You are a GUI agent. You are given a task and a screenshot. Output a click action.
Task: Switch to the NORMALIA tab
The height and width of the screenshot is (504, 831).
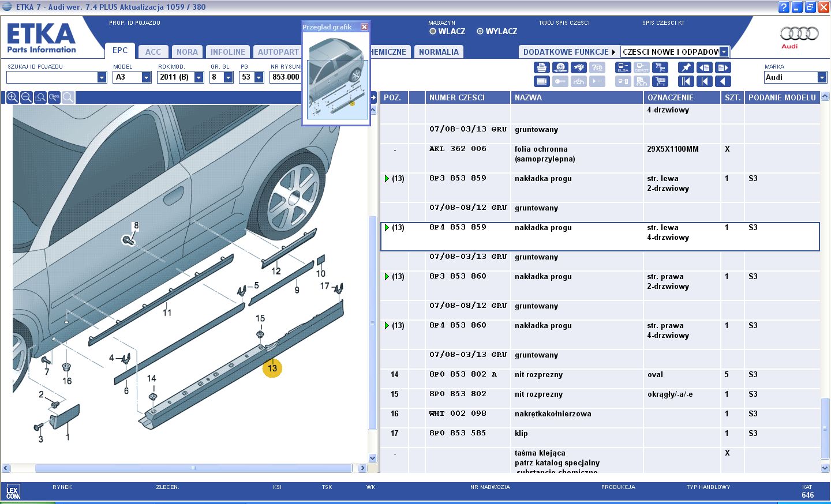(x=439, y=52)
